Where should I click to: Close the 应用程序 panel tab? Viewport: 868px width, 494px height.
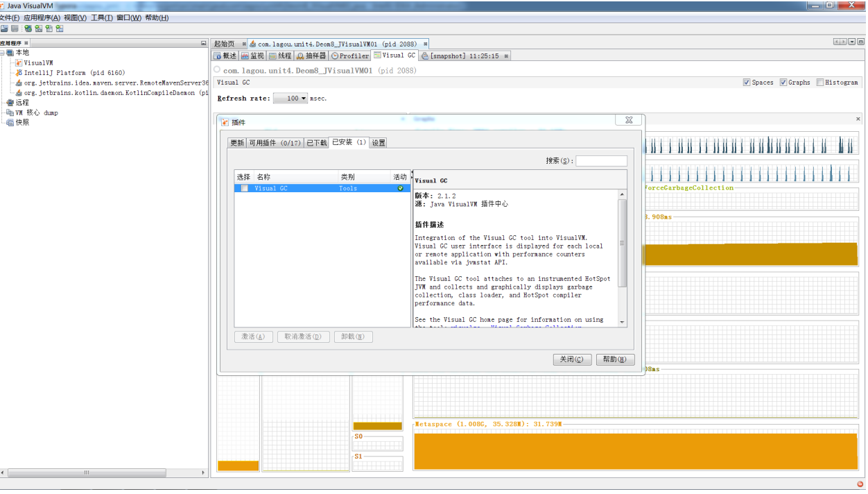tap(26, 43)
